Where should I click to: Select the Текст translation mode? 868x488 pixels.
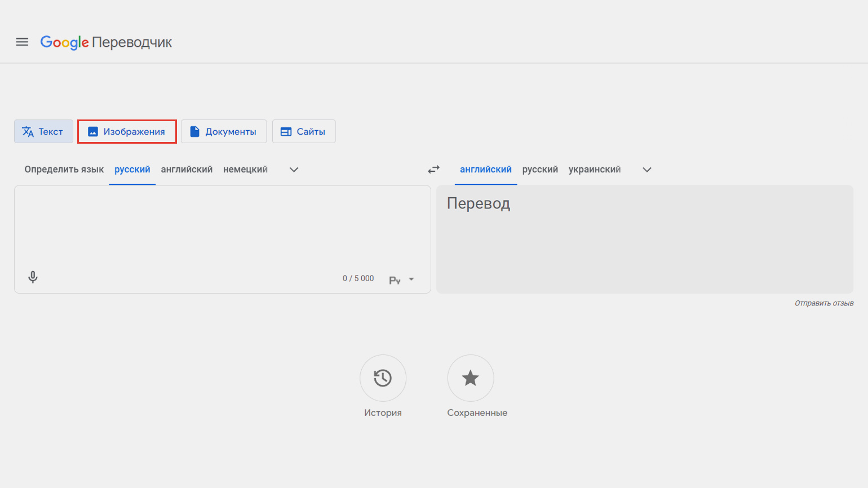pyautogui.click(x=43, y=131)
